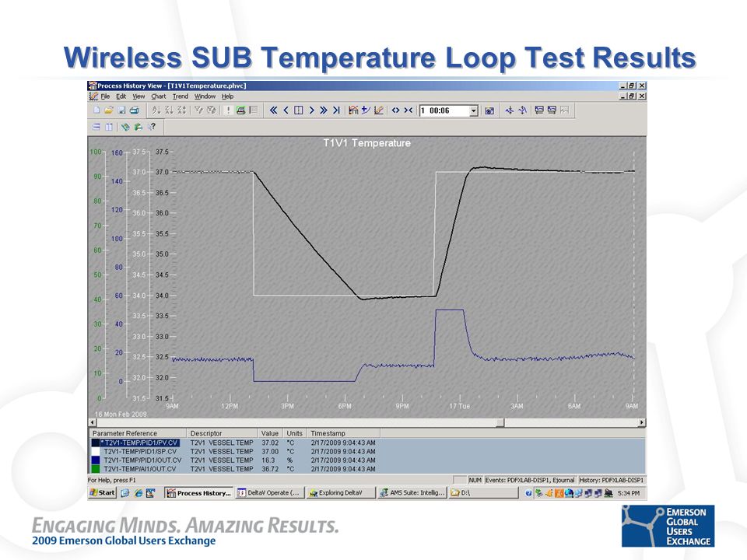Viewport: 747px width, 560px height.
Task: Click the sort ascending A-Z icon
Action: coord(156,110)
